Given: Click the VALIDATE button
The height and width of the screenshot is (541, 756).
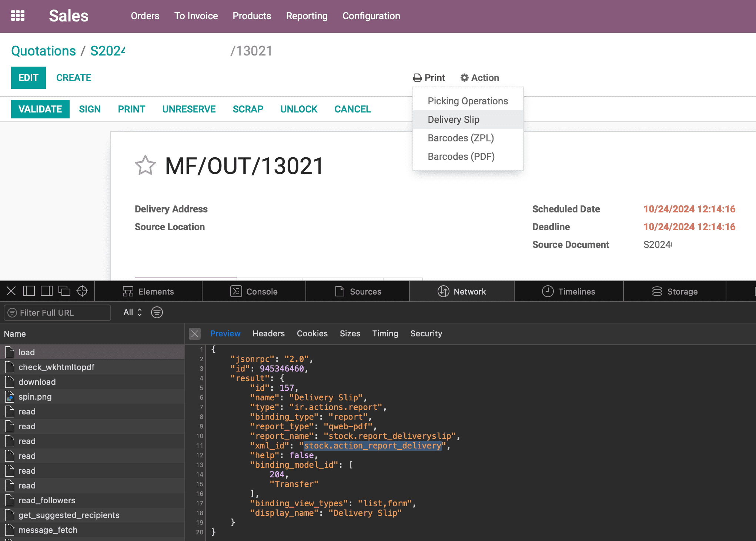Looking at the screenshot, I should (x=40, y=109).
